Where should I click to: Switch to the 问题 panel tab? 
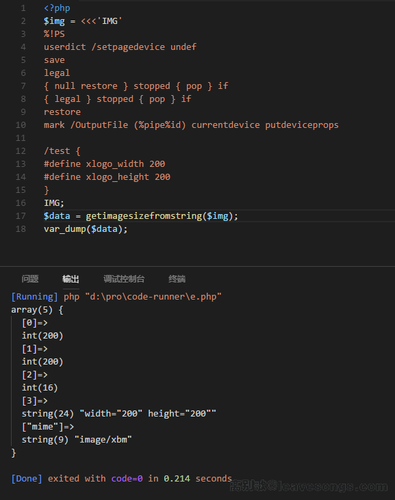coord(30,279)
